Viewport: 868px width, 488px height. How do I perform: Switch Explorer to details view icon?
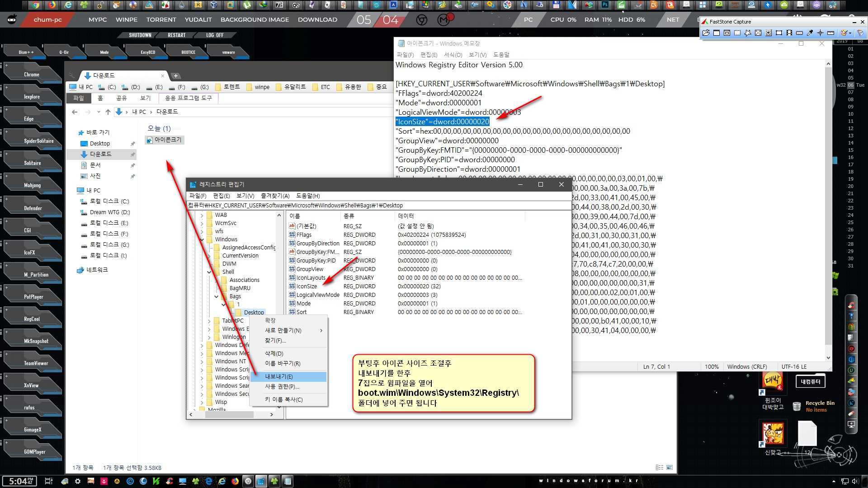pyautogui.click(x=660, y=468)
